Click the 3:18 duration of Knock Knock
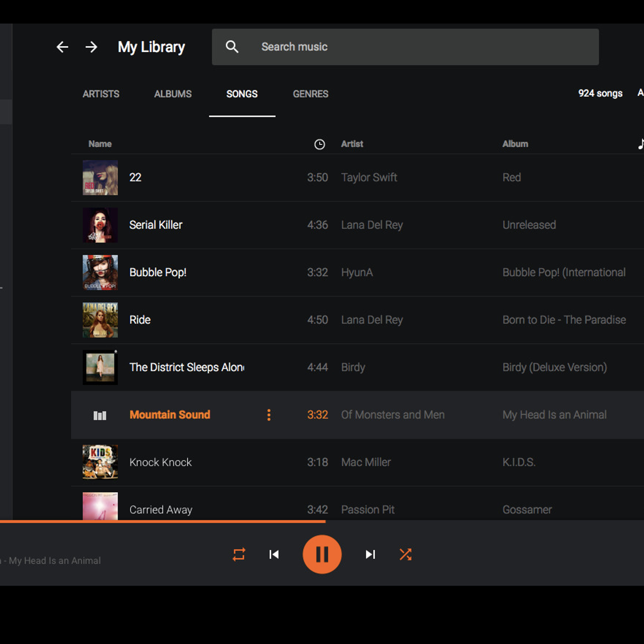Image resolution: width=644 pixels, height=644 pixels. [x=318, y=462]
